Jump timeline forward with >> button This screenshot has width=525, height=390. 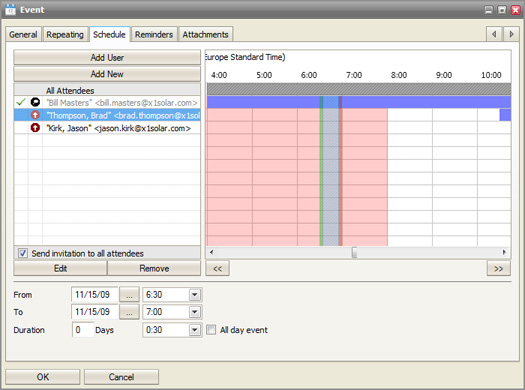[x=499, y=268]
